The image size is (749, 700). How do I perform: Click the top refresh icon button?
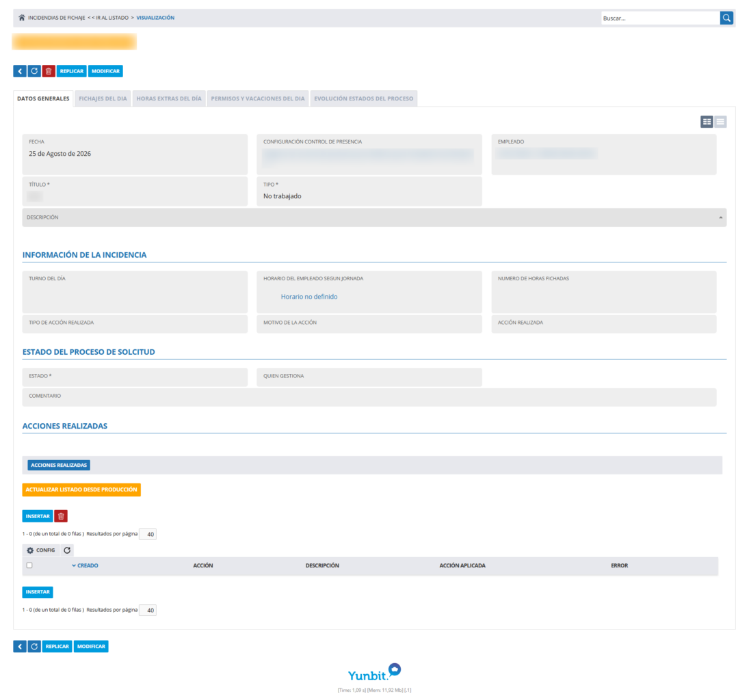coord(34,71)
